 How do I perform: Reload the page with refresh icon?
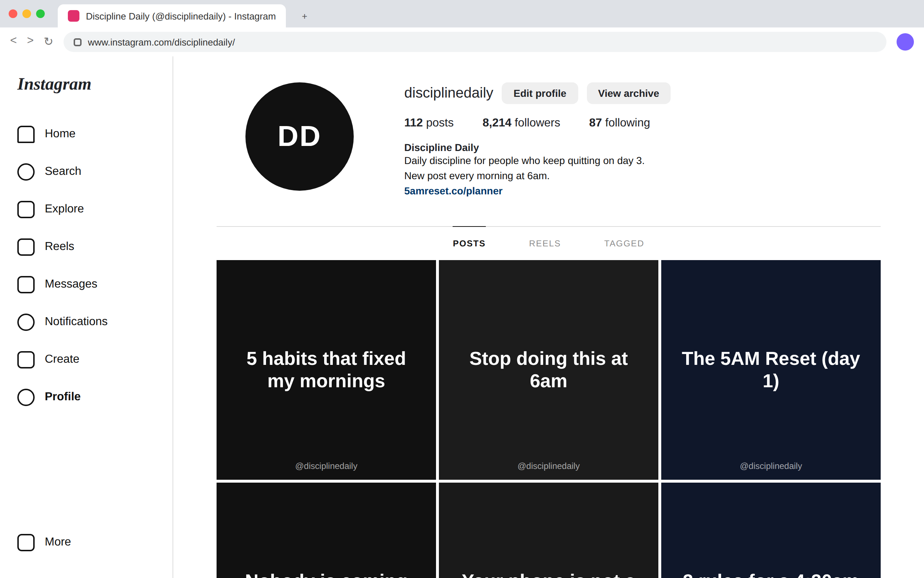click(48, 41)
